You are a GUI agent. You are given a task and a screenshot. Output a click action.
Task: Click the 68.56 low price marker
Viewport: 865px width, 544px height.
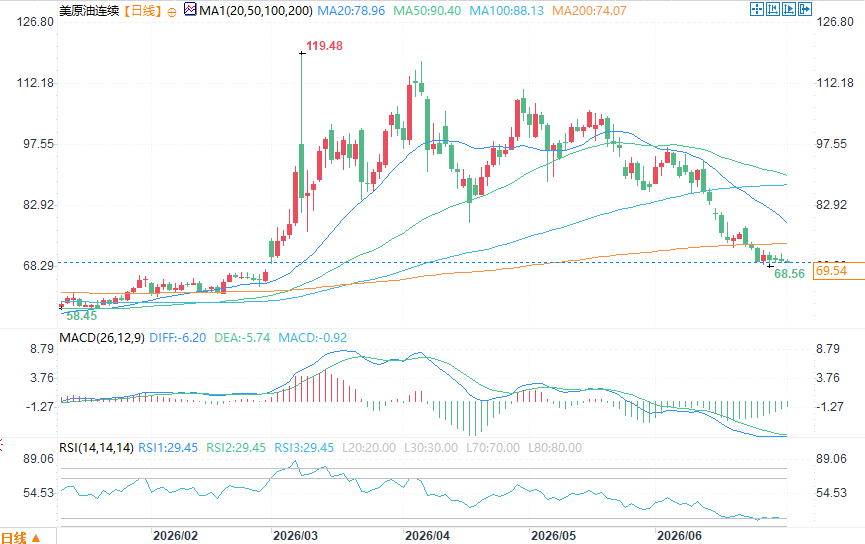(789, 274)
